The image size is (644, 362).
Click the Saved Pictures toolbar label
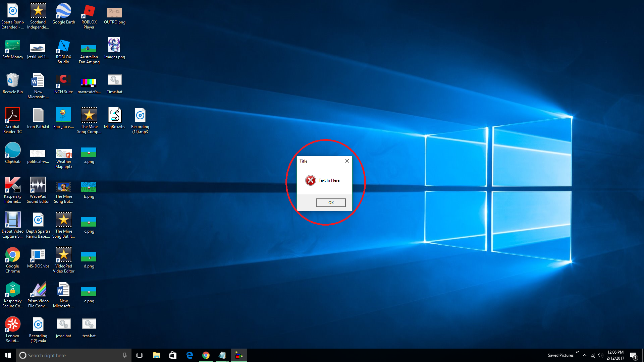pyautogui.click(x=560, y=355)
